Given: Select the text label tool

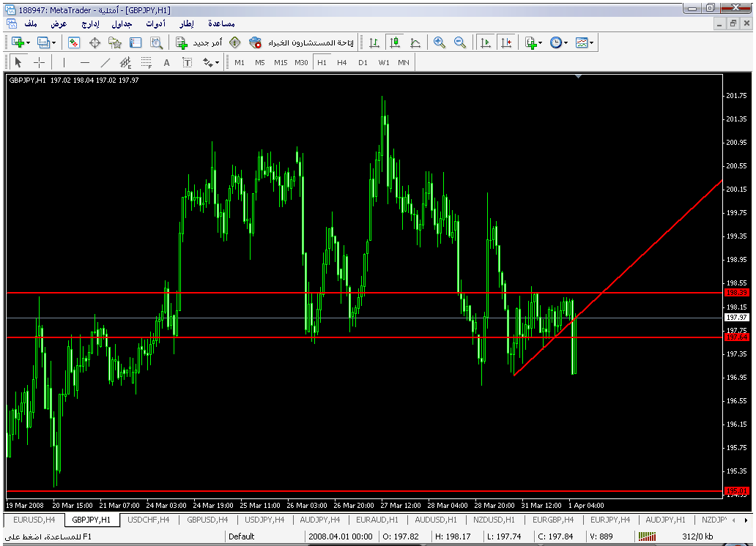Looking at the screenshot, I should 166,63.
